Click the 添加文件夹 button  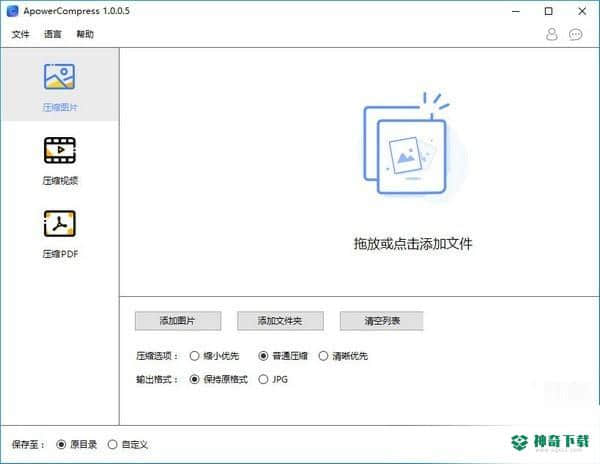280,321
